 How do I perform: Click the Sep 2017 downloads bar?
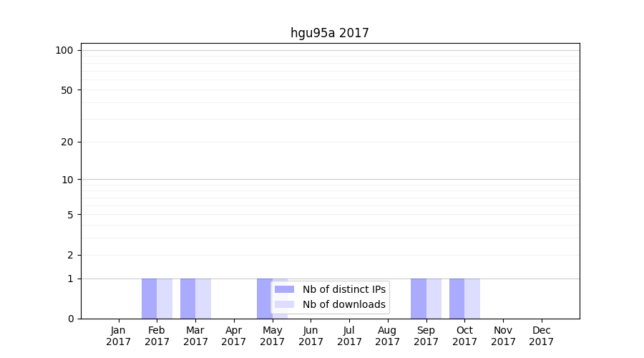click(x=434, y=299)
